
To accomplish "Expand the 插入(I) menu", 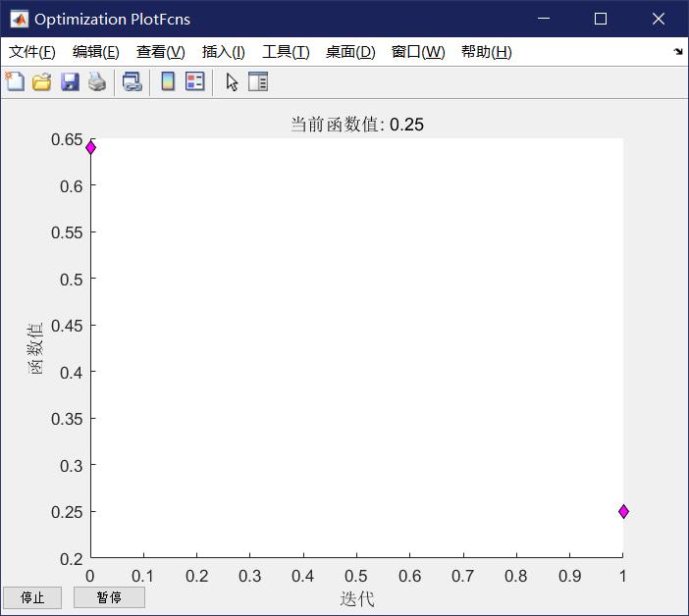I will [223, 52].
